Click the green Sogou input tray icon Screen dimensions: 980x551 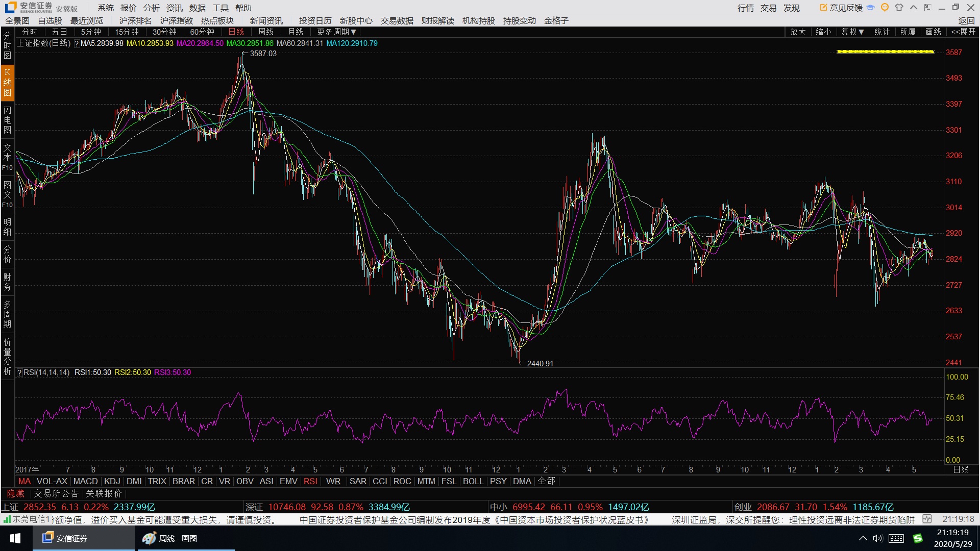point(918,538)
